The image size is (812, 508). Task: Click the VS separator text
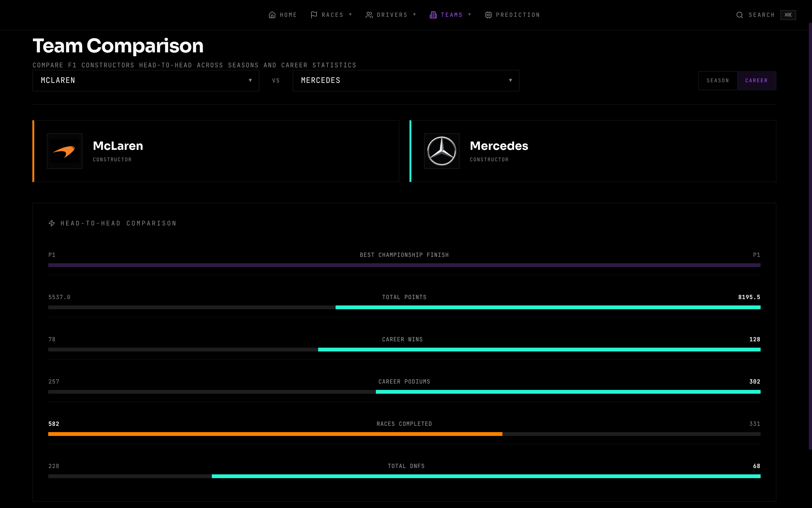coord(276,81)
